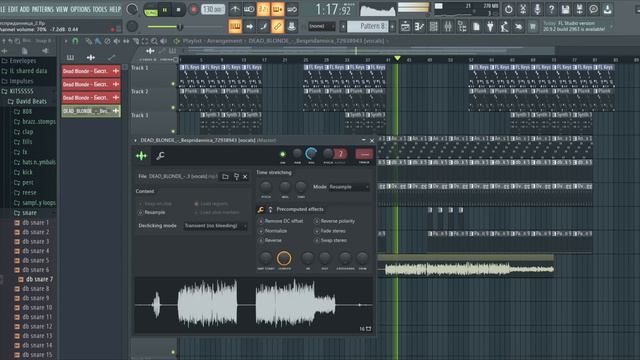Screen dimensions: 640x360
Task: Enable Fade stereo option
Action: [330, 231]
